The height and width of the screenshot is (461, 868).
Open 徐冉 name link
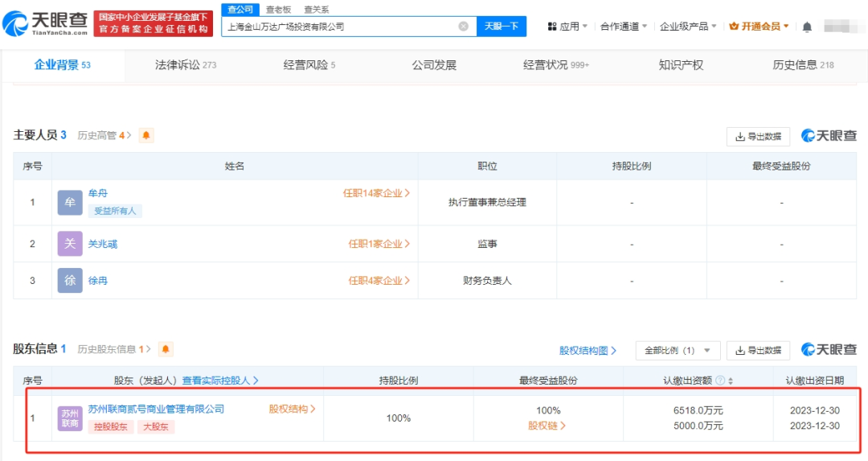[98, 280]
